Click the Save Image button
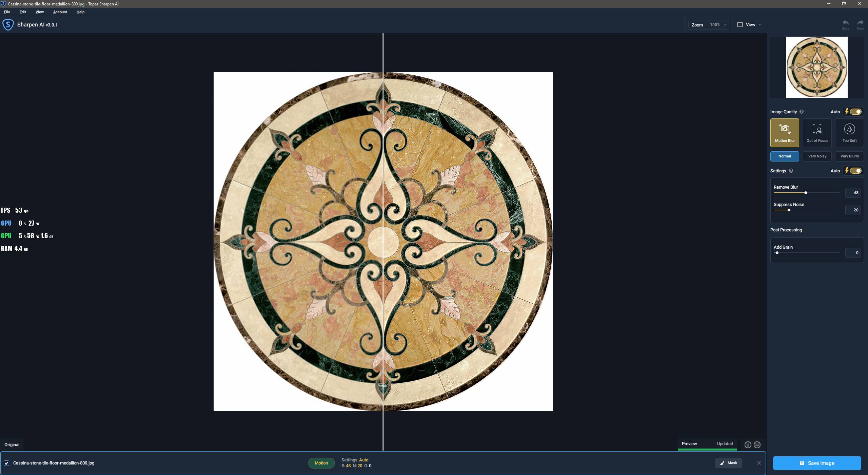 (x=817, y=463)
